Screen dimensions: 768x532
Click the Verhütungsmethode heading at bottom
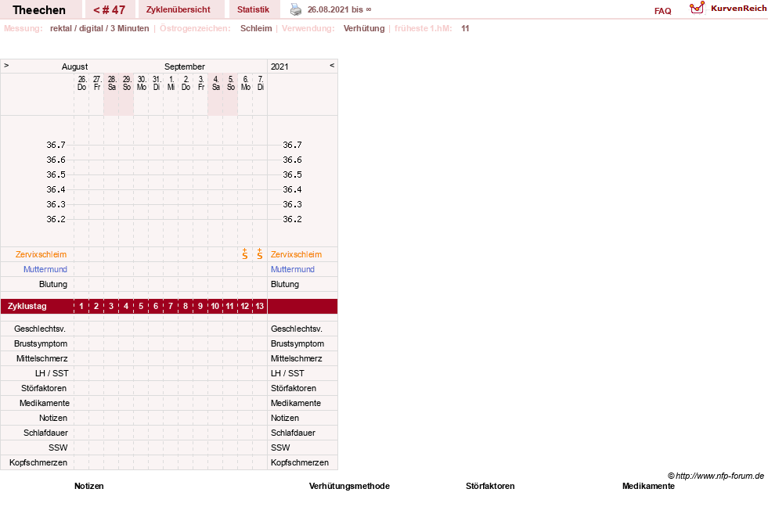coord(349,486)
